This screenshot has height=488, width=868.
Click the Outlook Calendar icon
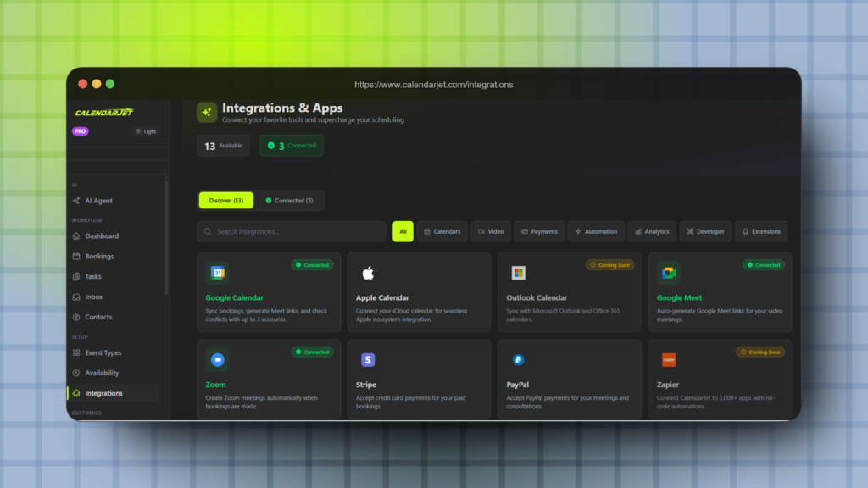(x=518, y=273)
